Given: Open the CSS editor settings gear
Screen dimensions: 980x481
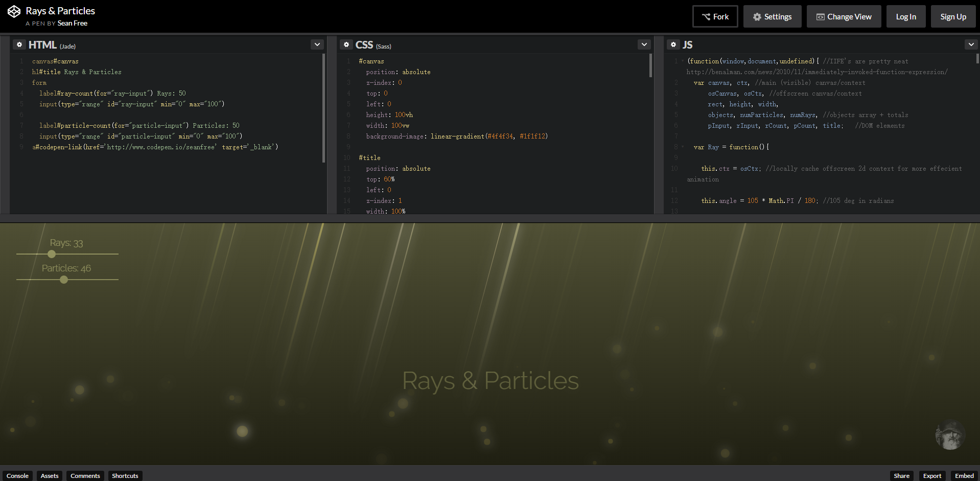Looking at the screenshot, I should pyautogui.click(x=346, y=44).
